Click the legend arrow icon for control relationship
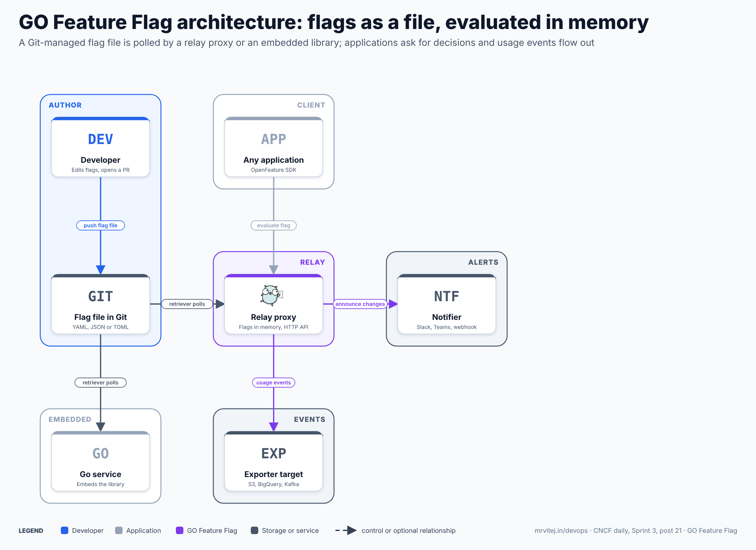This screenshot has height=550, width=756. point(346,530)
